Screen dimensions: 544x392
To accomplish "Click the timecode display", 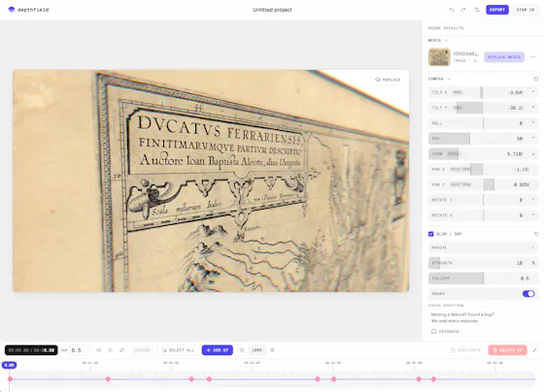I will 31,350.
